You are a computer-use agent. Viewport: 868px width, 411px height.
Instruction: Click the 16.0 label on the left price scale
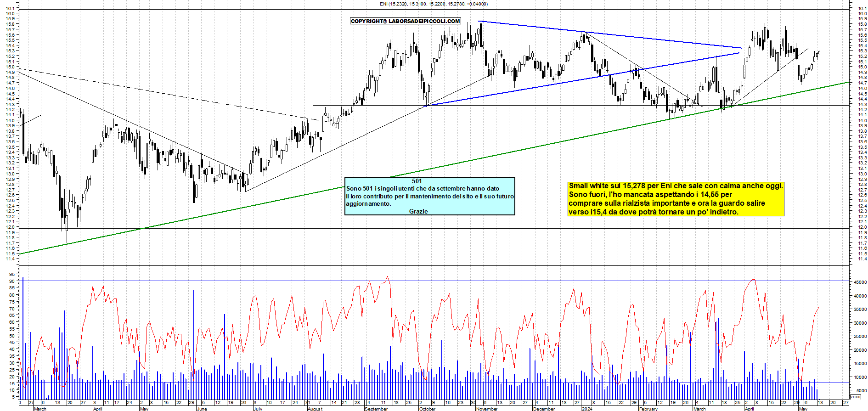(x=10, y=14)
